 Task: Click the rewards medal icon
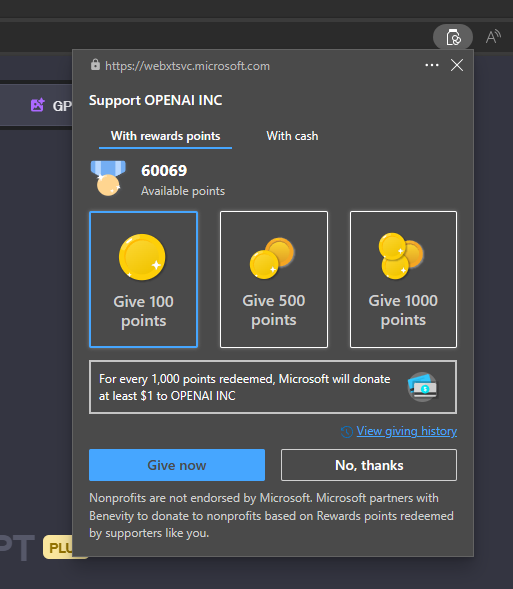(108, 178)
